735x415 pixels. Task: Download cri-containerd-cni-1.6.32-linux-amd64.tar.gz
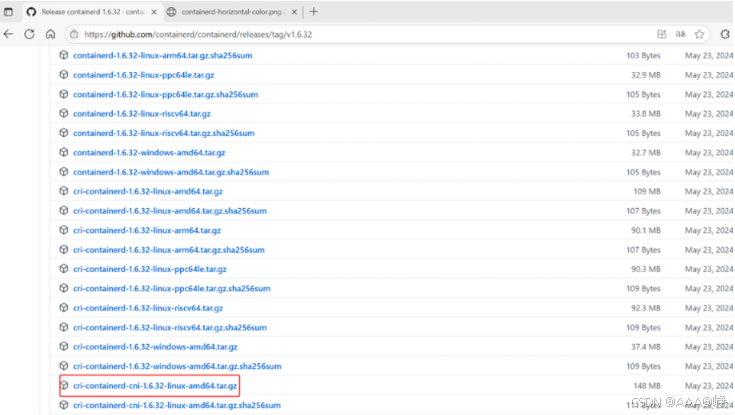155,386
